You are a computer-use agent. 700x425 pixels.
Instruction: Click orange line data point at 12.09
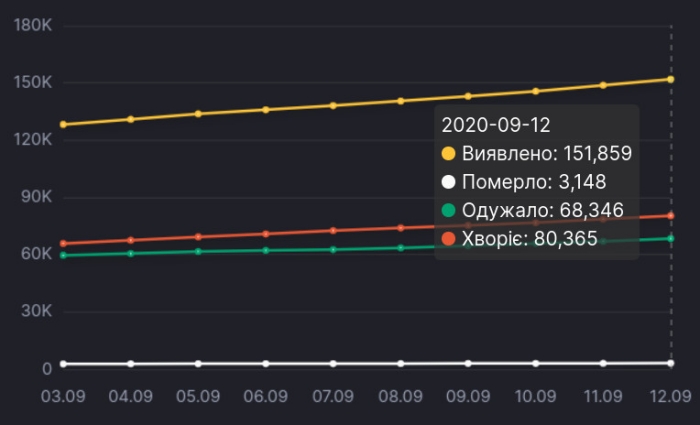pyautogui.click(x=671, y=216)
